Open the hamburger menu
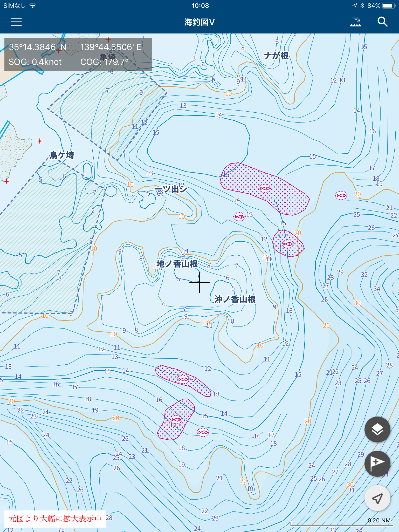 coord(16,22)
